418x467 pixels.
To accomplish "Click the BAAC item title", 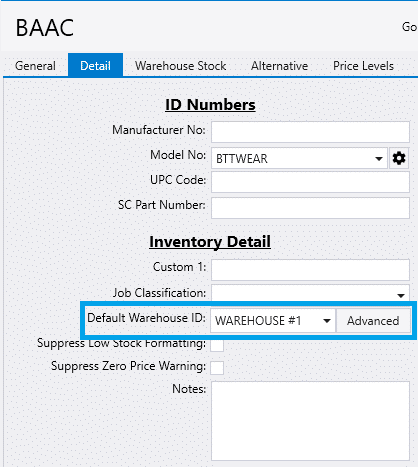I will click(x=45, y=28).
